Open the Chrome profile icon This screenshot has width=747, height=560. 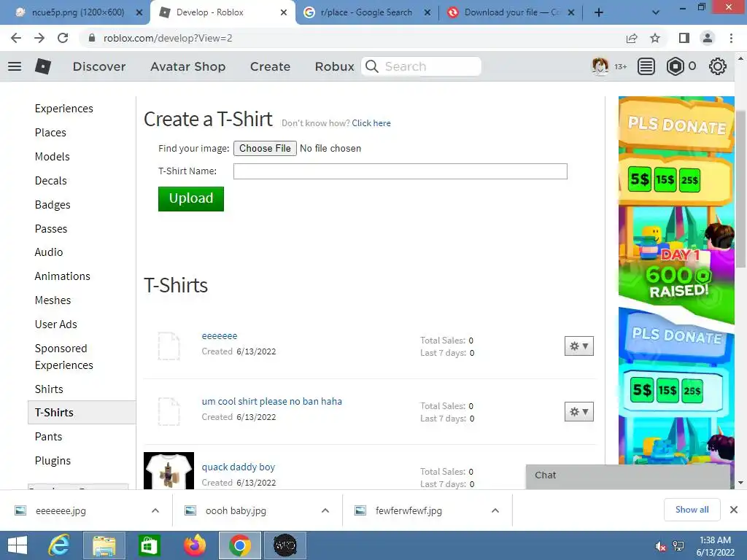tap(708, 38)
